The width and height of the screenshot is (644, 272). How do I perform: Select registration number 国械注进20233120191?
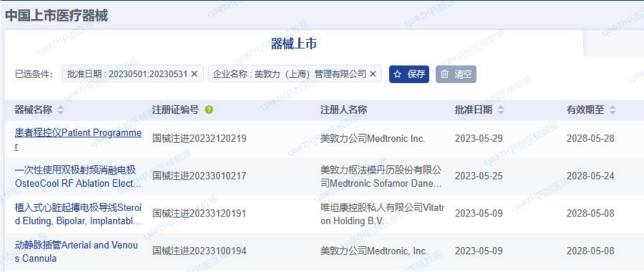(x=199, y=213)
